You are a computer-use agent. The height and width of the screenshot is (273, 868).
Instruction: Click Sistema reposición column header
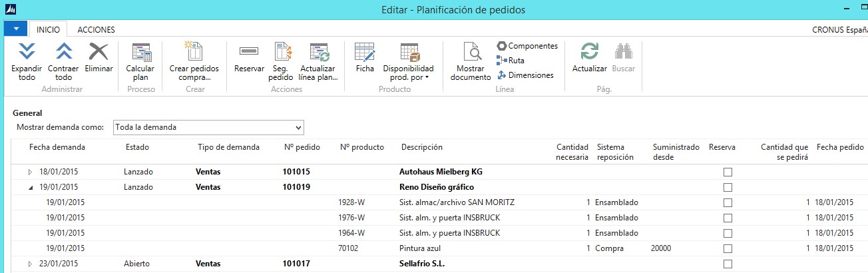614,152
